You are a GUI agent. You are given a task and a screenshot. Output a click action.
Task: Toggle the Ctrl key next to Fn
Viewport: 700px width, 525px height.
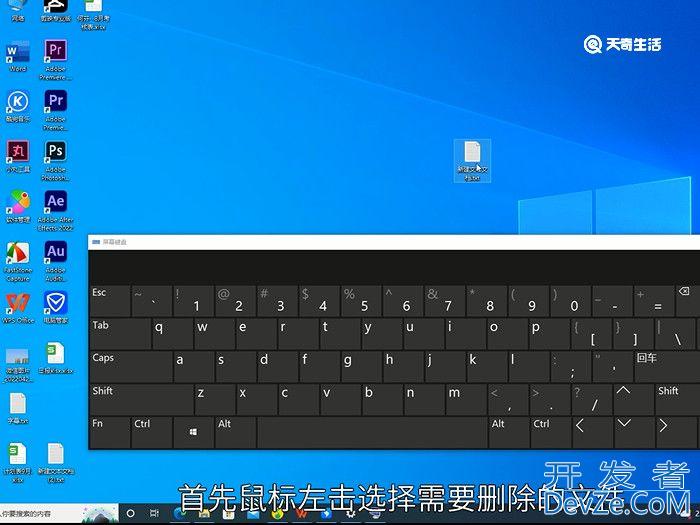click(x=152, y=432)
